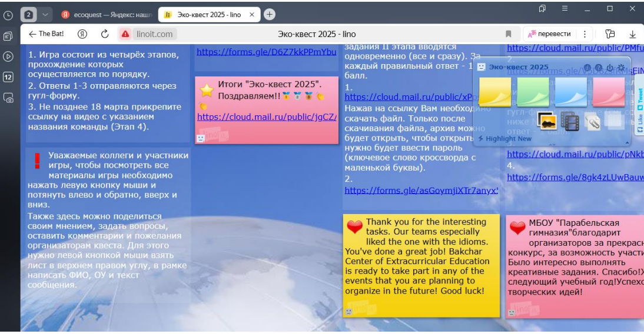Open the browser hamburger menu
This screenshot has width=644, height=334.
coord(565,9)
